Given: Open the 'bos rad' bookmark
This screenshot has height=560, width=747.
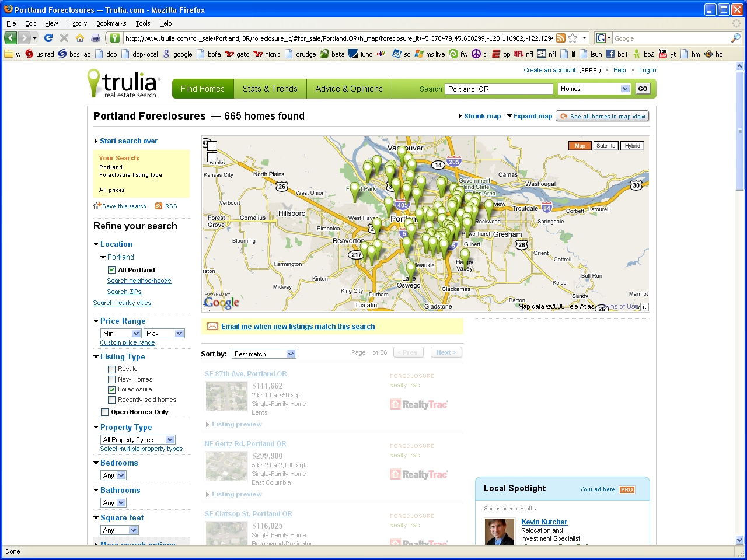Looking at the screenshot, I should tap(74, 54).
